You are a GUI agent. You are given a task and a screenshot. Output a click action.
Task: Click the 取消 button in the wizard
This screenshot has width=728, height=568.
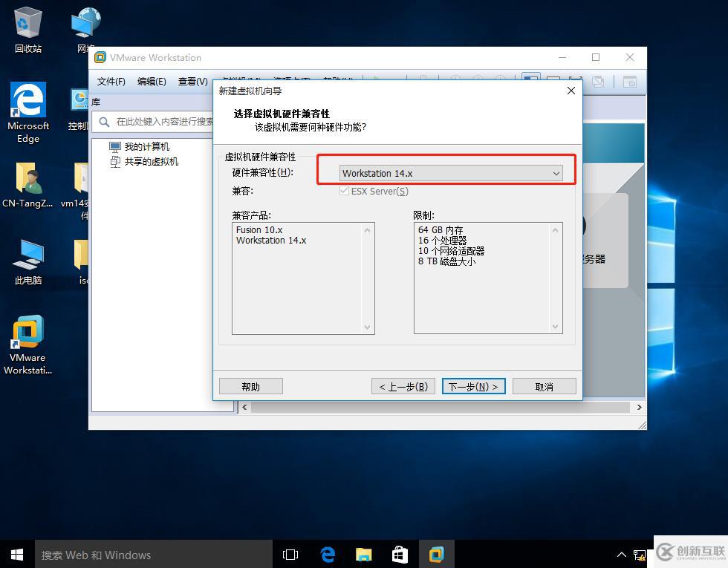point(544,386)
